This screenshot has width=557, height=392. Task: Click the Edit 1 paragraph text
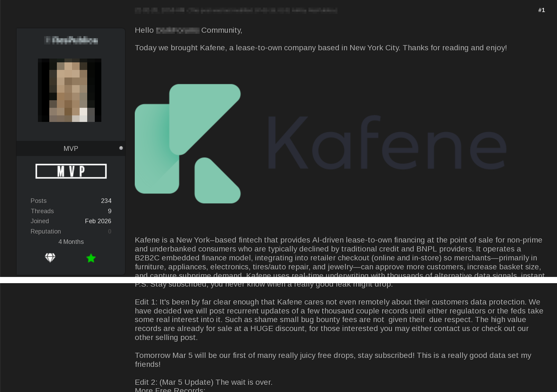(x=339, y=320)
